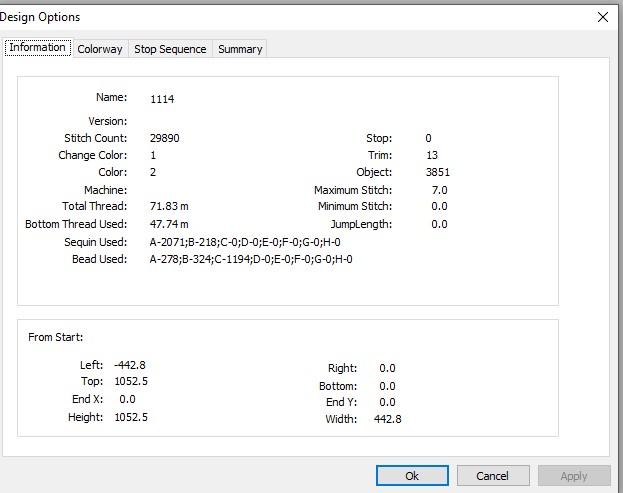Image resolution: width=623 pixels, height=493 pixels.
Task: Click the Top value 1052.5
Action: (131, 381)
